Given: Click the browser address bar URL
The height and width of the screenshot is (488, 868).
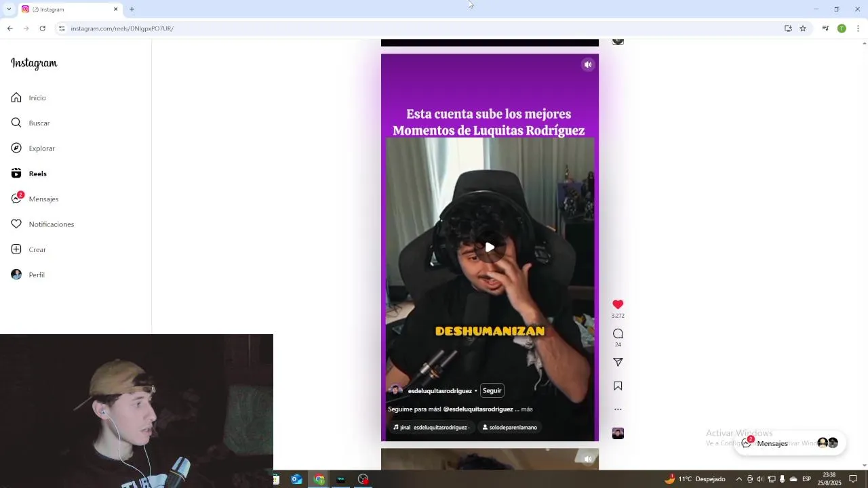Looking at the screenshot, I should tap(122, 28).
